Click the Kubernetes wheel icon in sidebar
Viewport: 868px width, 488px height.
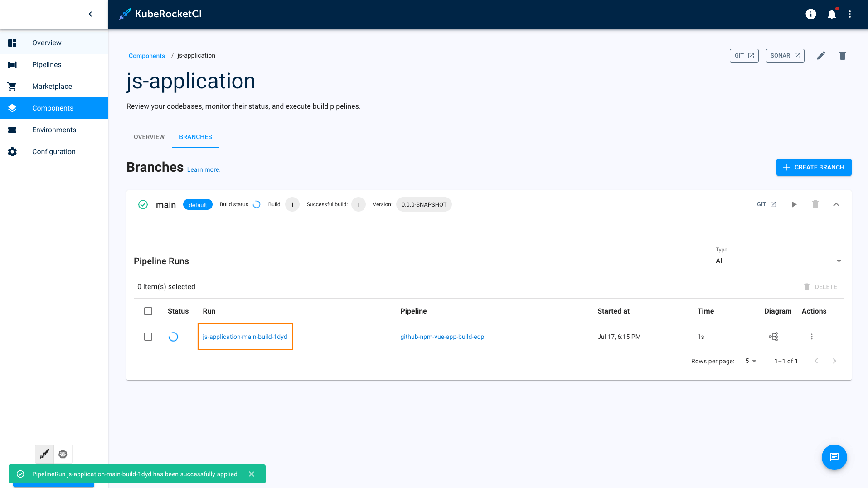tap(63, 454)
